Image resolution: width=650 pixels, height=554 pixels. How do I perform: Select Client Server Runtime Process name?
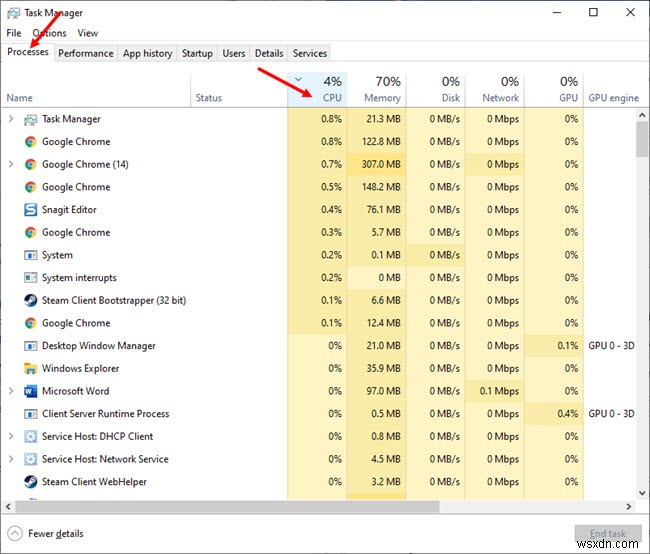pyautogui.click(x=105, y=414)
